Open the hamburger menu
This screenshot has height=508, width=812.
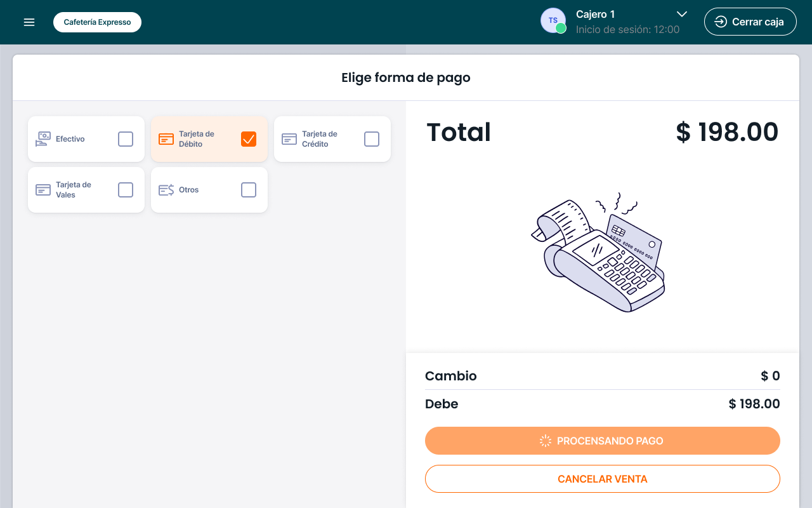(29, 22)
